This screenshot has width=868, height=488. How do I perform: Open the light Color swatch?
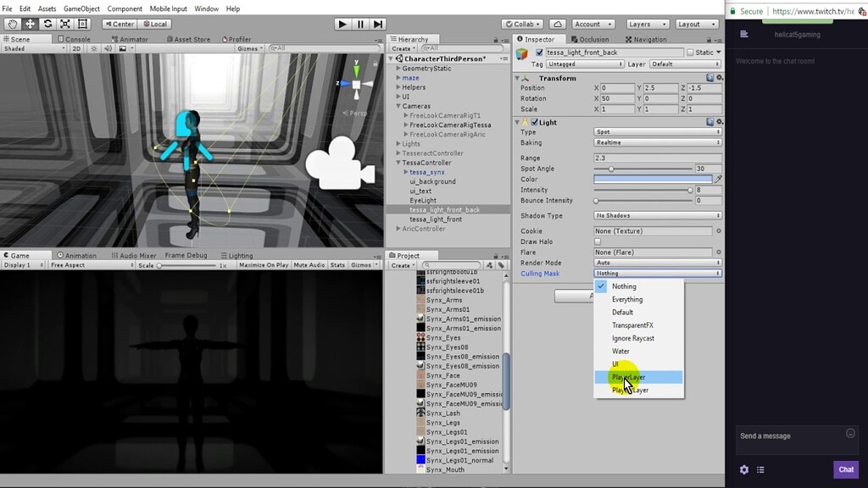(x=653, y=180)
